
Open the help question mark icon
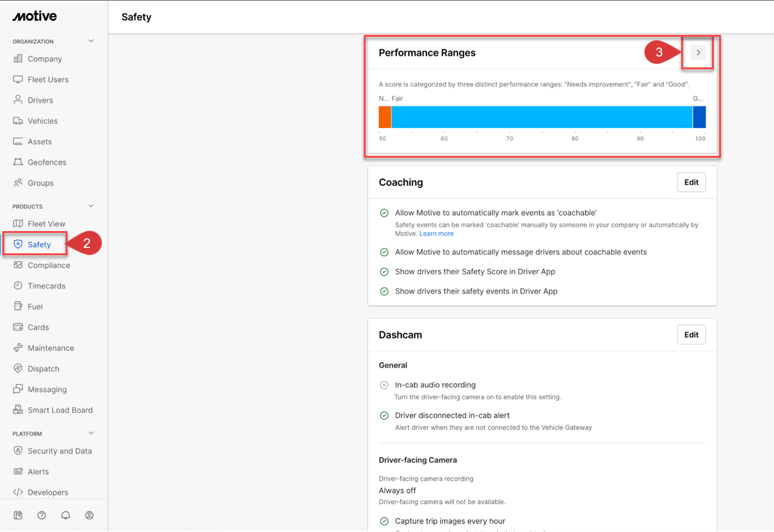pyautogui.click(x=42, y=515)
